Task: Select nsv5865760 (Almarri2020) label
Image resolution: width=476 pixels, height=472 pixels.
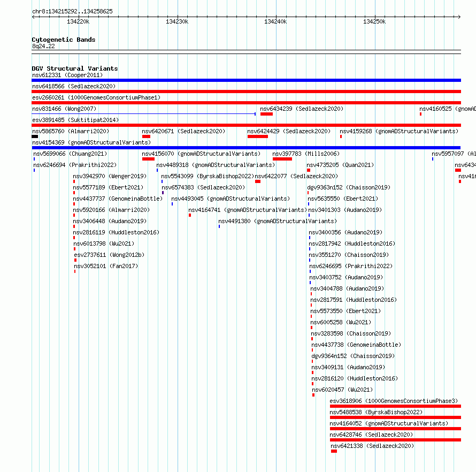Action: pos(71,131)
